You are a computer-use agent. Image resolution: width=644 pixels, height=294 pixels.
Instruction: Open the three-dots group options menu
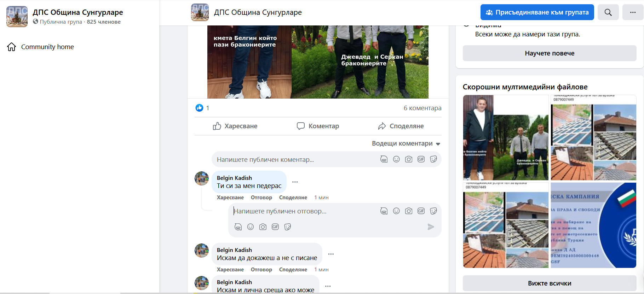633,12
